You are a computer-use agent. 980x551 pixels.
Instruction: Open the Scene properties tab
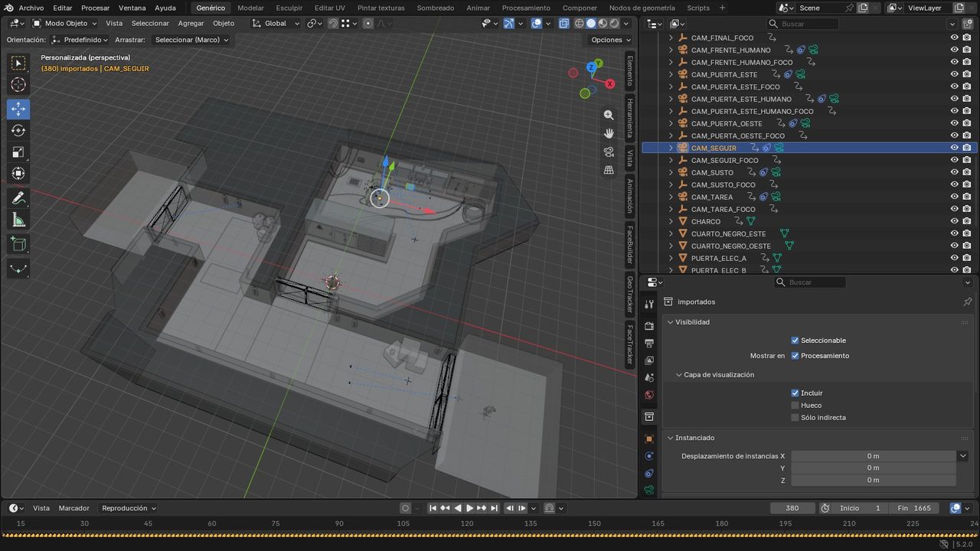(x=649, y=378)
